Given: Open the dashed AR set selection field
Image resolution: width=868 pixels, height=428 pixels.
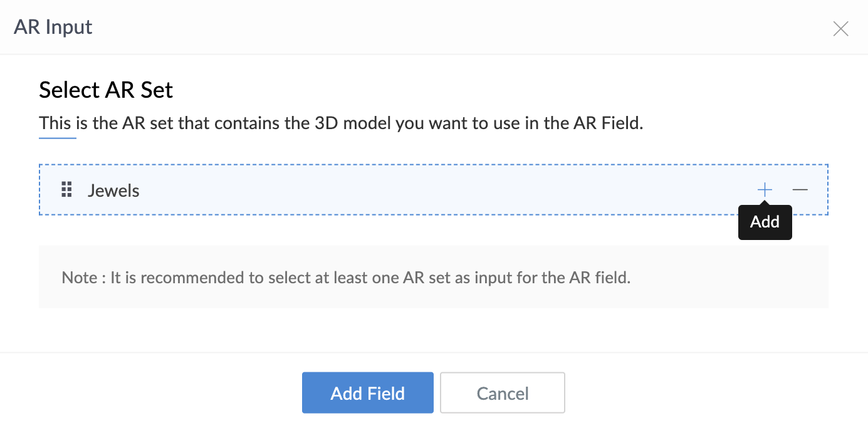Looking at the screenshot, I should (434, 190).
